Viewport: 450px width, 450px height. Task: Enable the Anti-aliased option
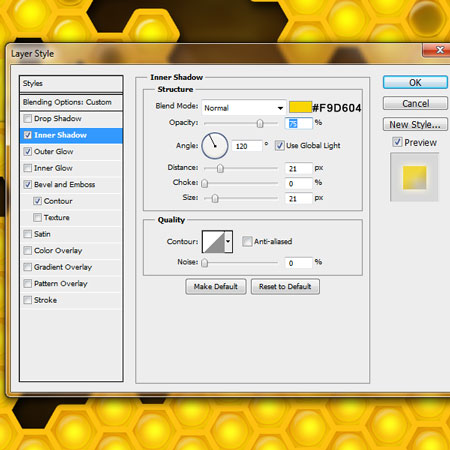pos(247,241)
